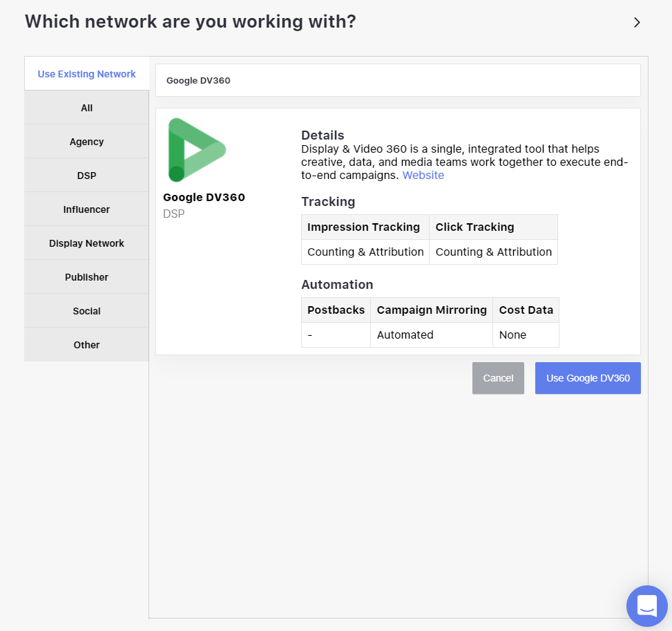Screen dimensions: 672x631
Task: Switch to the All networks tab
Action: coord(86,108)
